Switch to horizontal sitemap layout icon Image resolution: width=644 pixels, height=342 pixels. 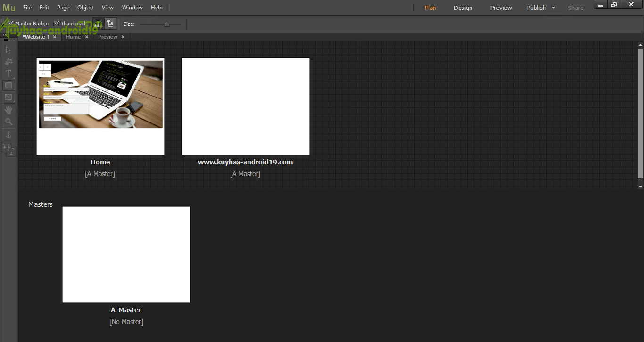click(98, 24)
